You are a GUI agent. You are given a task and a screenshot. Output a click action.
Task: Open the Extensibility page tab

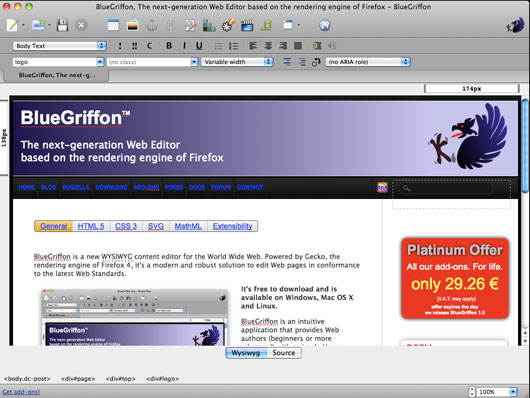[x=233, y=226]
